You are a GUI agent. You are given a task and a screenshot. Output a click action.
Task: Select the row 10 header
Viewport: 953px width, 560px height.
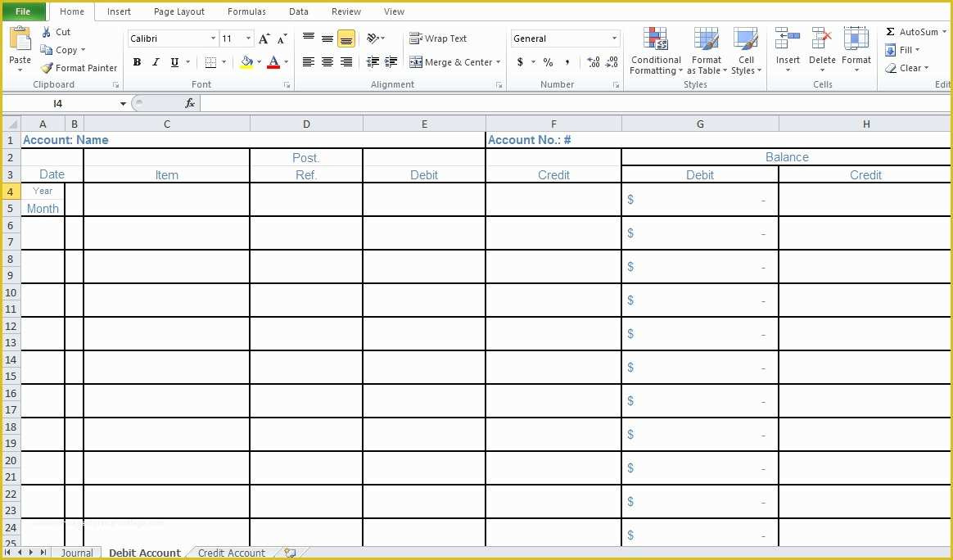click(11, 291)
